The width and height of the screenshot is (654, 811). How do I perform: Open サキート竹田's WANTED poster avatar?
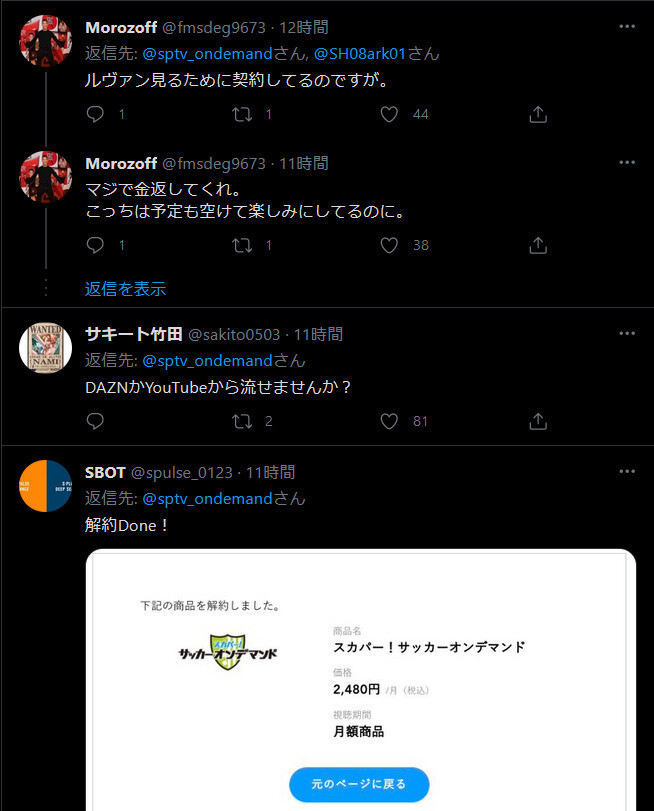pos(46,348)
